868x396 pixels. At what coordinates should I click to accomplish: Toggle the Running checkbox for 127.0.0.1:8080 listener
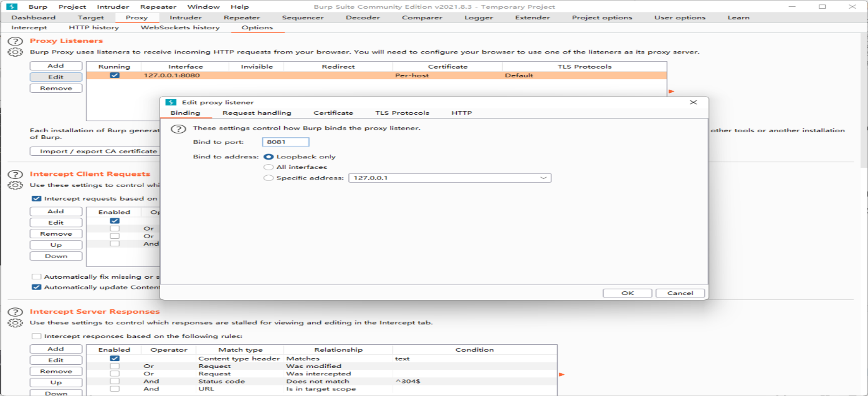pos(115,75)
